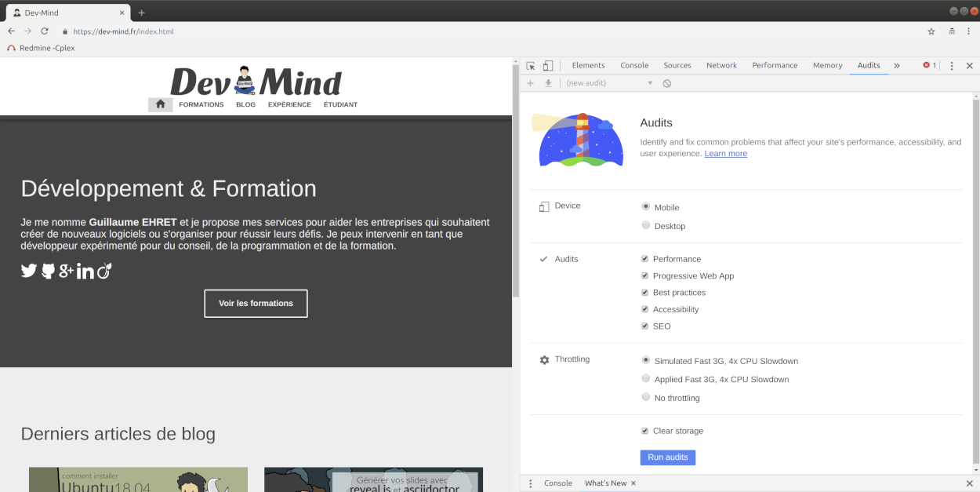Open the BLOG menu item
This screenshot has height=492, width=980.
[x=245, y=104]
